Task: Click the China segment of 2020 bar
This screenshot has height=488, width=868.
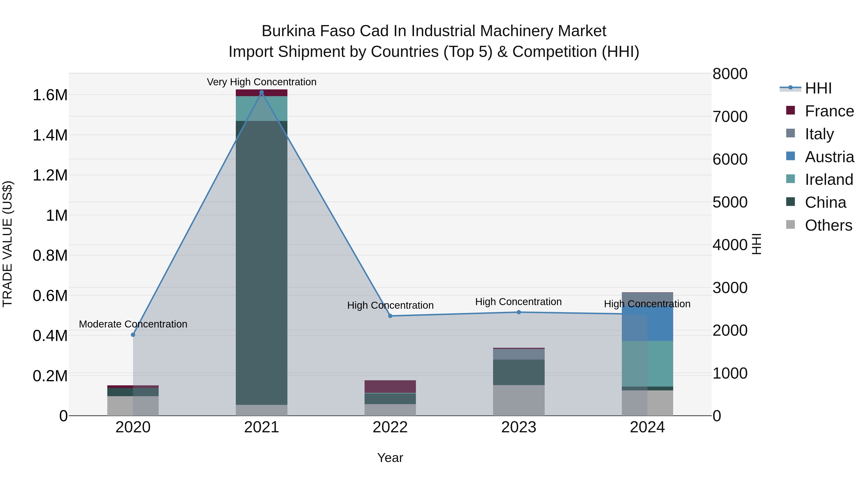Action: click(133, 392)
